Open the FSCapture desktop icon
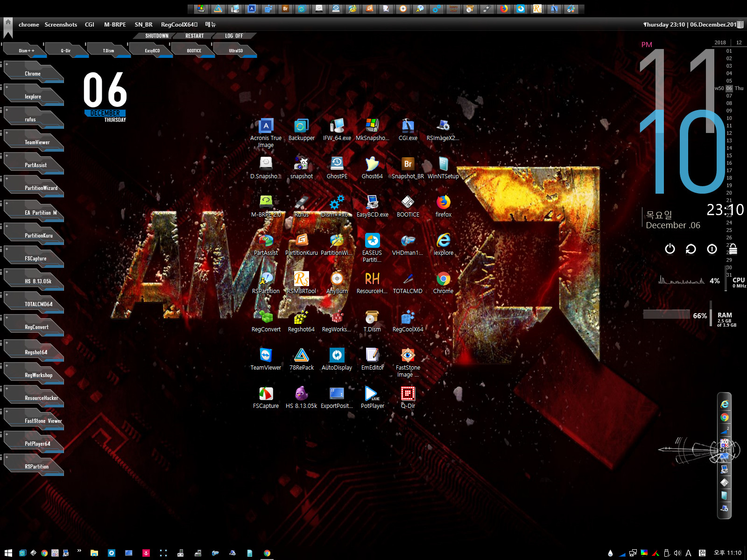 pos(266,398)
